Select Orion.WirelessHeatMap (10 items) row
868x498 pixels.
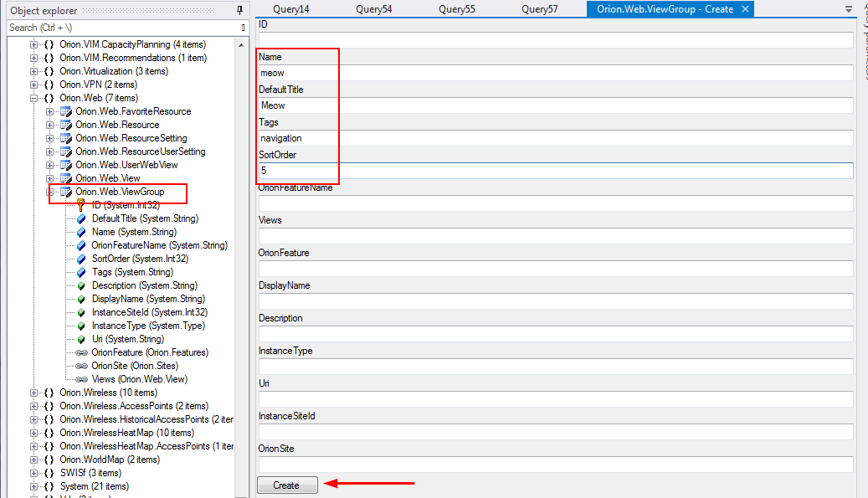[126, 433]
